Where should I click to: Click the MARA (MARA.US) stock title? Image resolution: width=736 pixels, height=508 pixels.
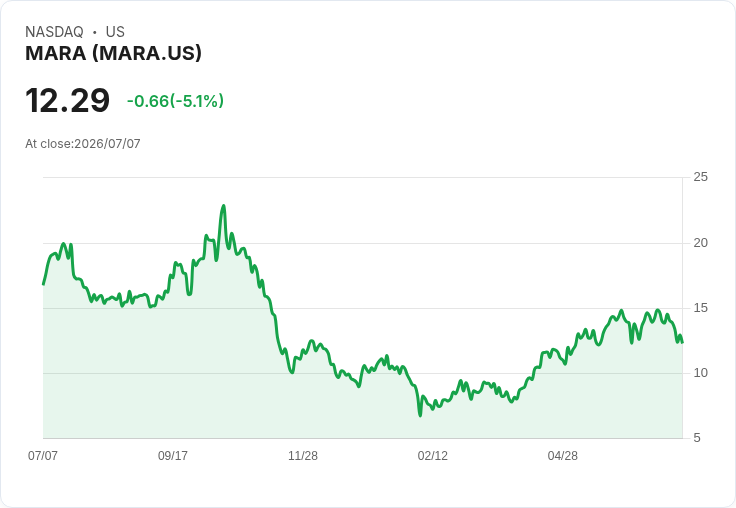click(x=113, y=53)
